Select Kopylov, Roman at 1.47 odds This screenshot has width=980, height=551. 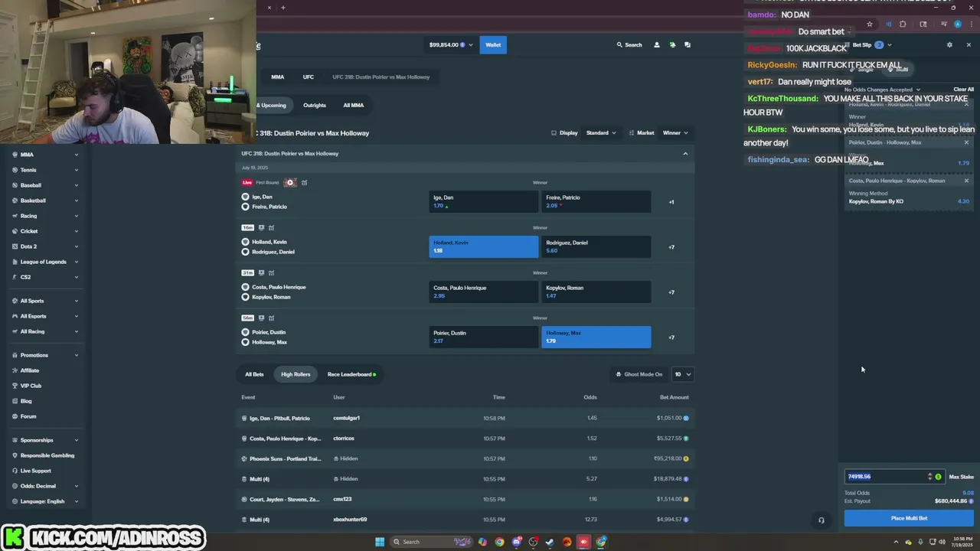[596, 292]
